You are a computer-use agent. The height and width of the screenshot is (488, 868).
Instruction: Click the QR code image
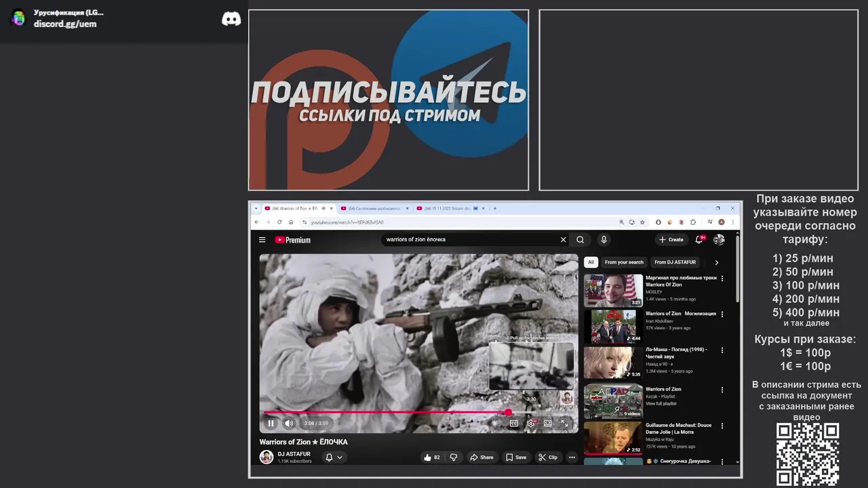coord(808,454)
